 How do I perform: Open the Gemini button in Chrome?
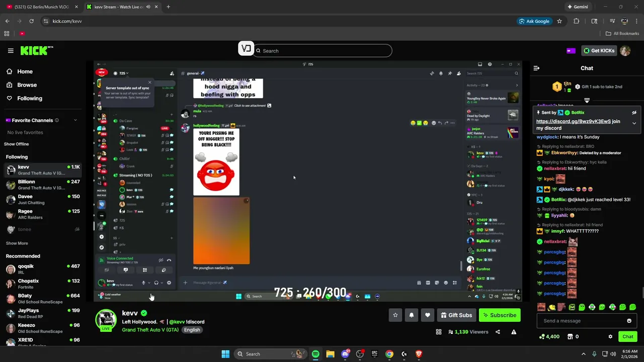[578, 7]
